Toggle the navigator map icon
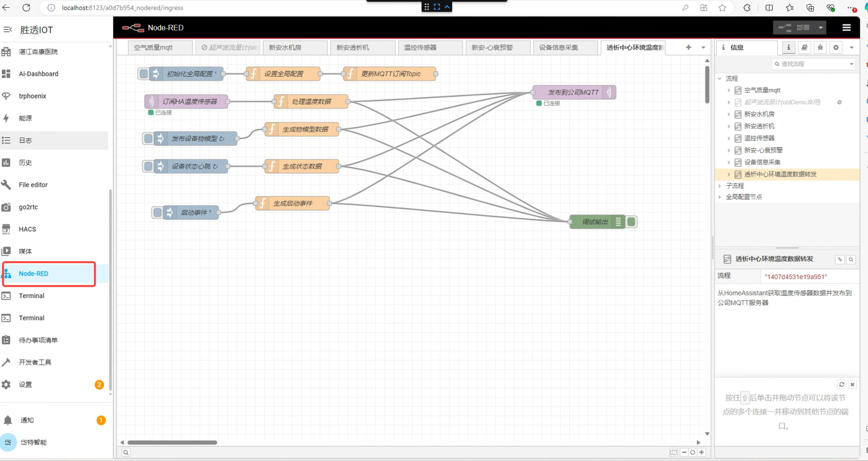 (x=673, y=452)
